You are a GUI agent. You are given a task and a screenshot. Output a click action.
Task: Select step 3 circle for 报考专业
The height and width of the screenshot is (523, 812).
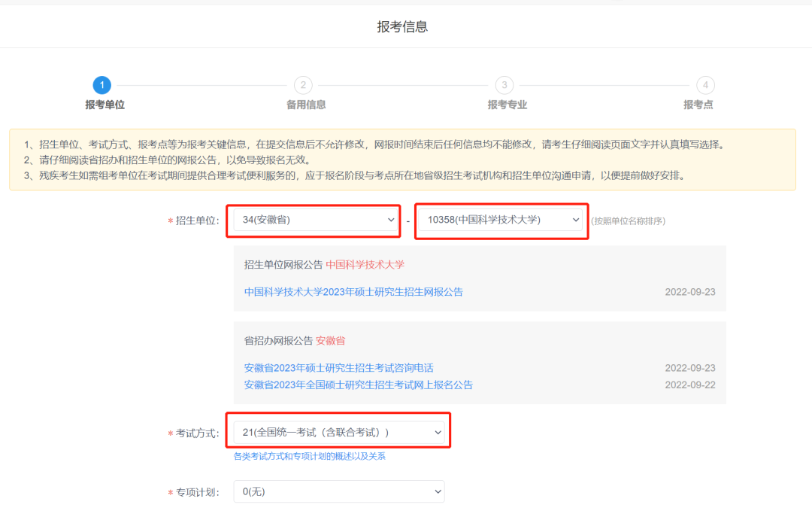pyautogui.click(x=504, y=85)
